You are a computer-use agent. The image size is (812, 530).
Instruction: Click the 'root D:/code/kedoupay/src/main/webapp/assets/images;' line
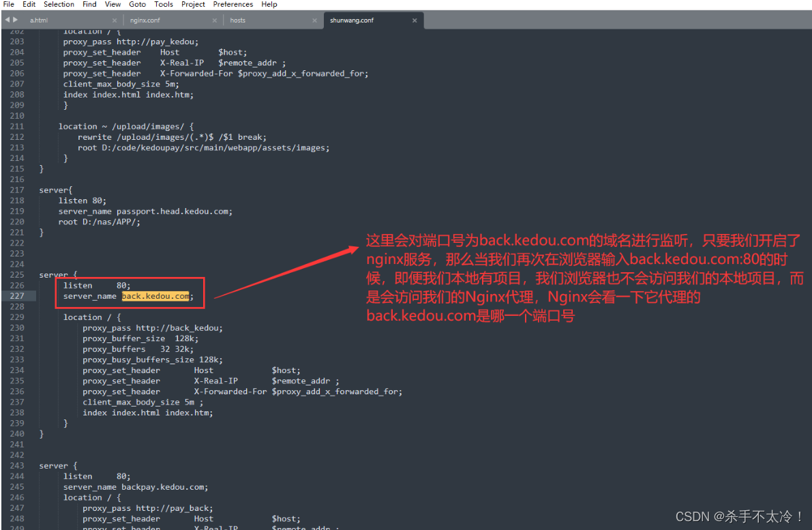coord(204,147)
